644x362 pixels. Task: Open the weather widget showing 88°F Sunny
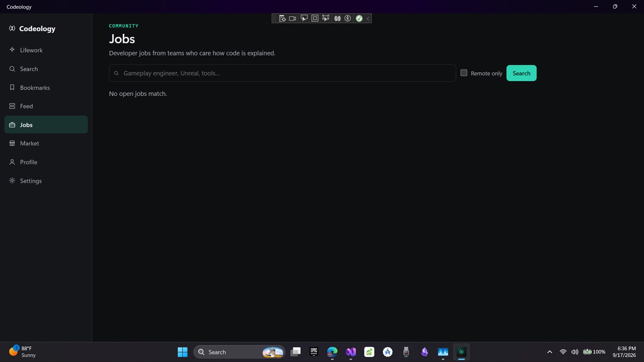pos(23,352)
